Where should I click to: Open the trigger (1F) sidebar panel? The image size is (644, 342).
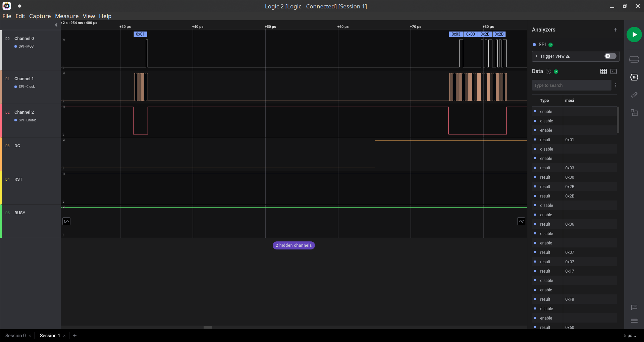pos(634,77)
